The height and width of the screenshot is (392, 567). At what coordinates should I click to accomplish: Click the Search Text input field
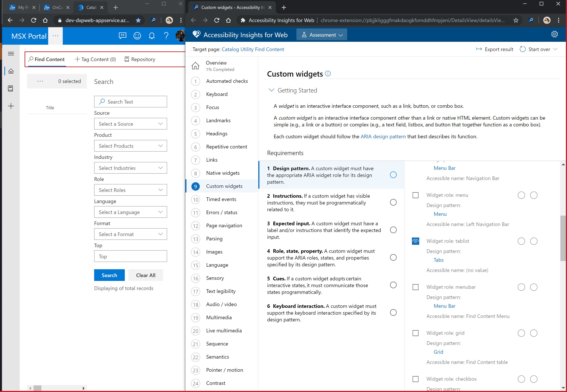130,102
